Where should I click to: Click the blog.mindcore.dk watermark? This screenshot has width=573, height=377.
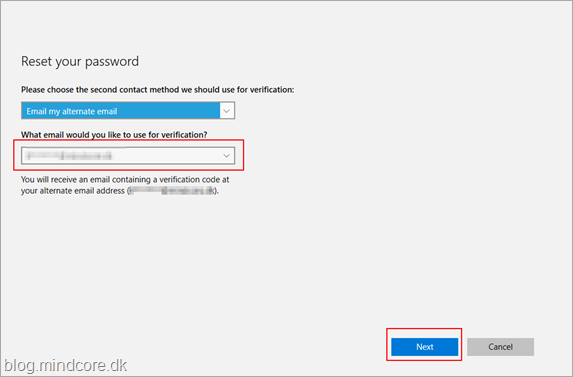(66, 365)
